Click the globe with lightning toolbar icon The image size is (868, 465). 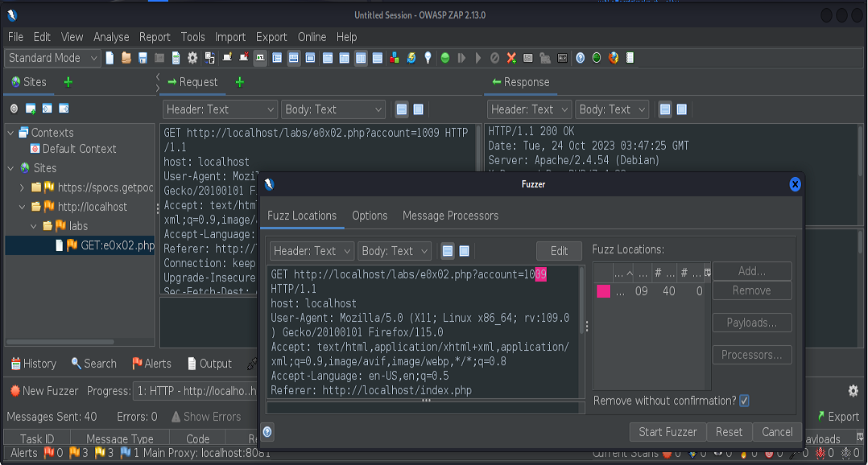pos(411,58)
